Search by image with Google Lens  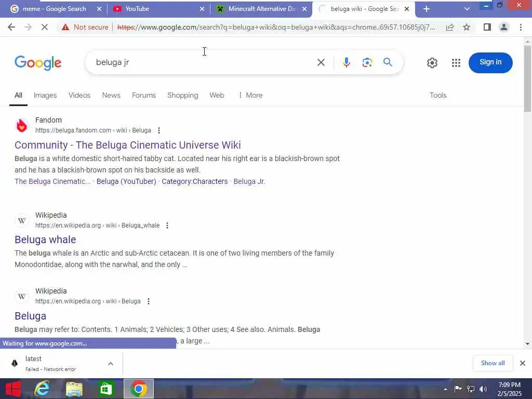click(367, 62)
